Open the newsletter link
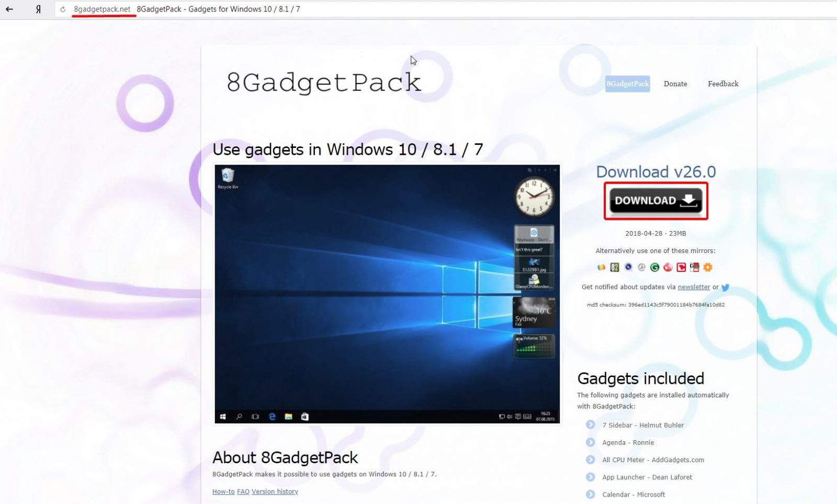 694,287
